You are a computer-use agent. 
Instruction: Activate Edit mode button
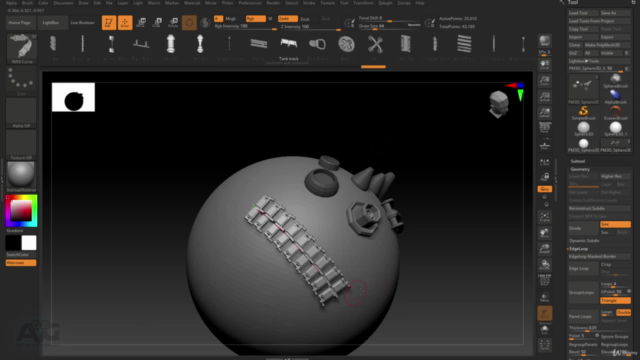pos(109,22)
